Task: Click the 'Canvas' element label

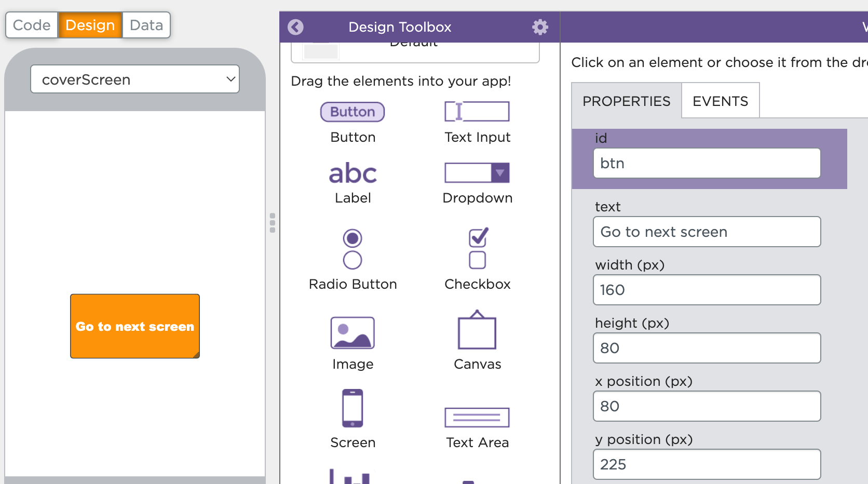Action: tap(478, 364)
